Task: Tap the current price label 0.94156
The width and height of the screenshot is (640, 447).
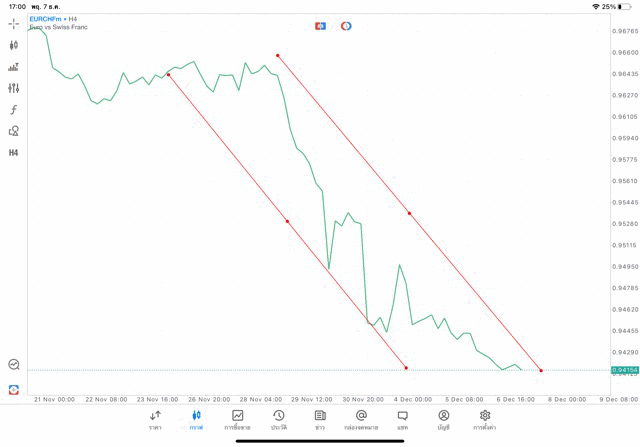Action: (625, 371)
